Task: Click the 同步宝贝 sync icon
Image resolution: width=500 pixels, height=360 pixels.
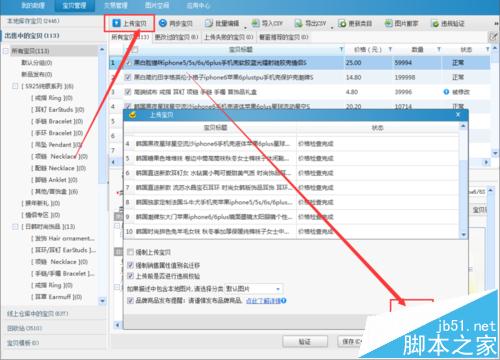Action: (163, 23)
